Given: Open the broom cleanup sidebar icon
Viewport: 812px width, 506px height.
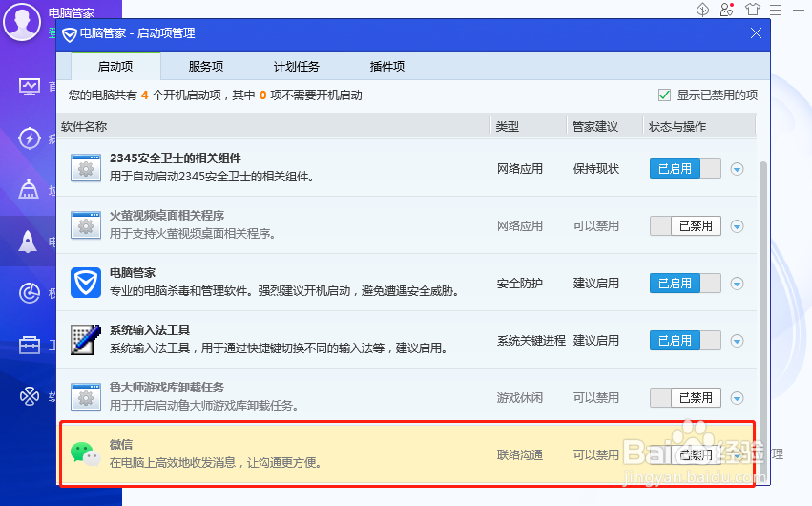Looking at the screenshot, I should [x=29, y=189].
